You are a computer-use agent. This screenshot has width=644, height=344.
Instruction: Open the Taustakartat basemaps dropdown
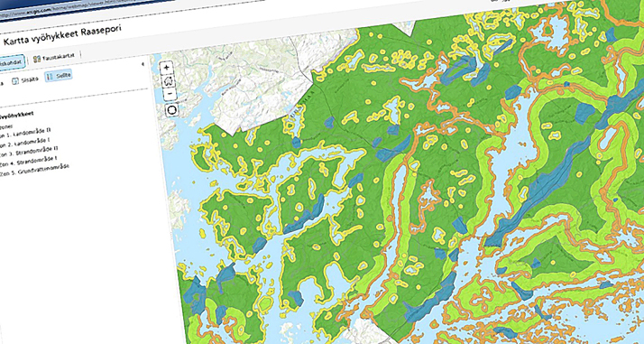(x=54, y=57)
